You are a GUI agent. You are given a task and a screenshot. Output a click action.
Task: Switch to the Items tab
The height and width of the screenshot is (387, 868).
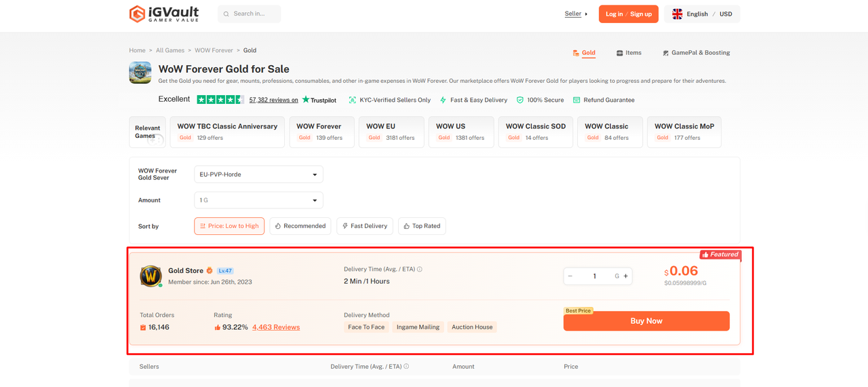629,52
